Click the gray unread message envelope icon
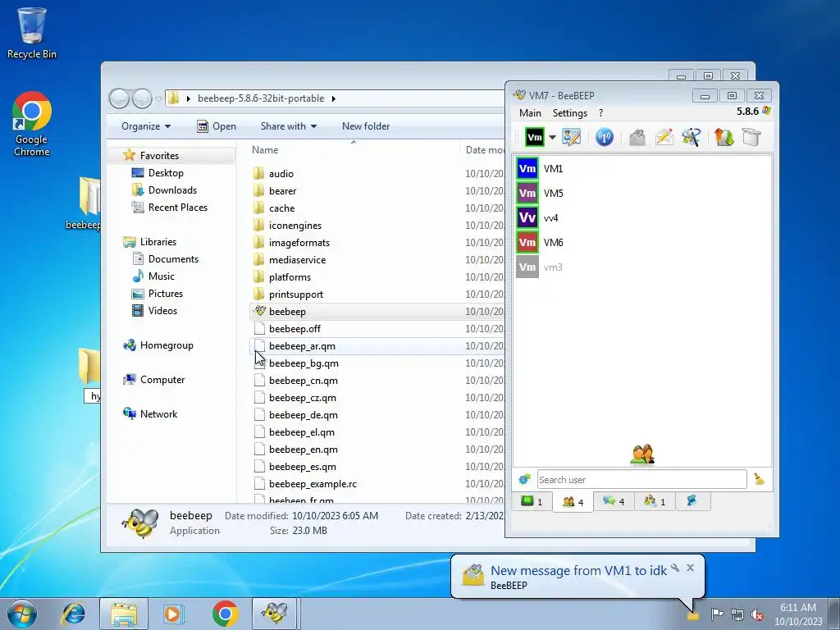This screenshot has height=630, width=840. pyautogui.click(x=637, y=137)
